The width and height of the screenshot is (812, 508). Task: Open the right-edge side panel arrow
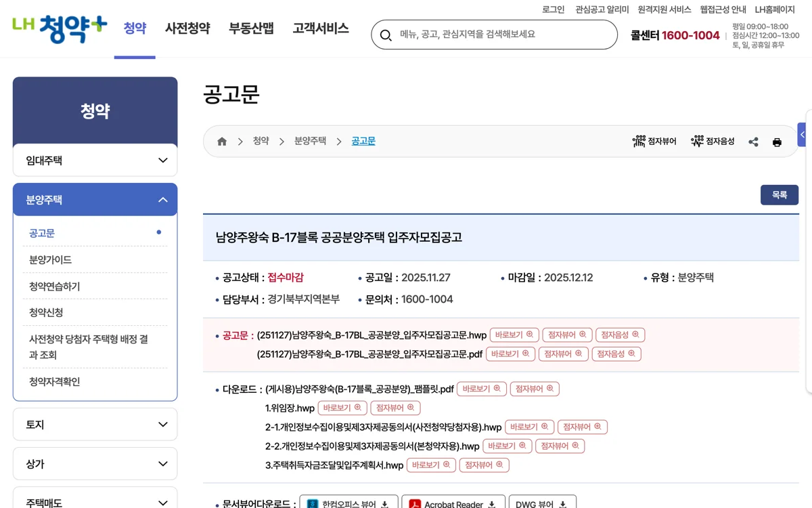[803, 135]
